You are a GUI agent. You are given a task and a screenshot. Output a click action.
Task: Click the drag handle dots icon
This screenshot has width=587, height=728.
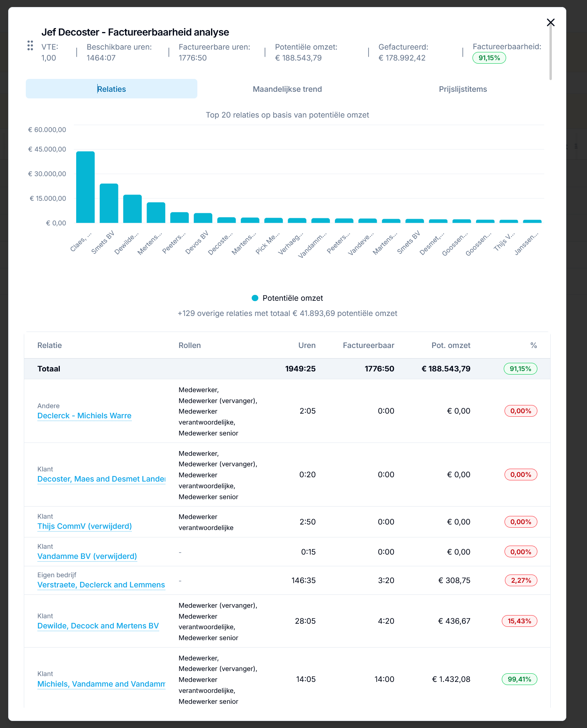tap(30, 46)
